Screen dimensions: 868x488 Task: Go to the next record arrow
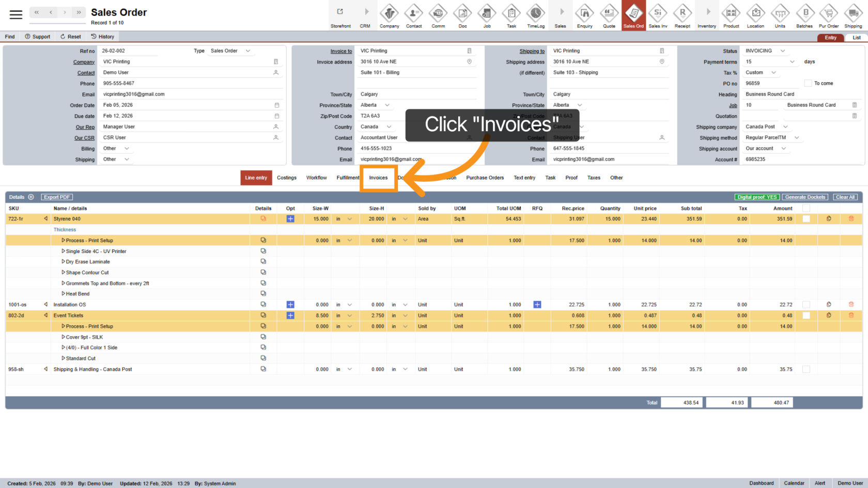click(x=65, y=12)
